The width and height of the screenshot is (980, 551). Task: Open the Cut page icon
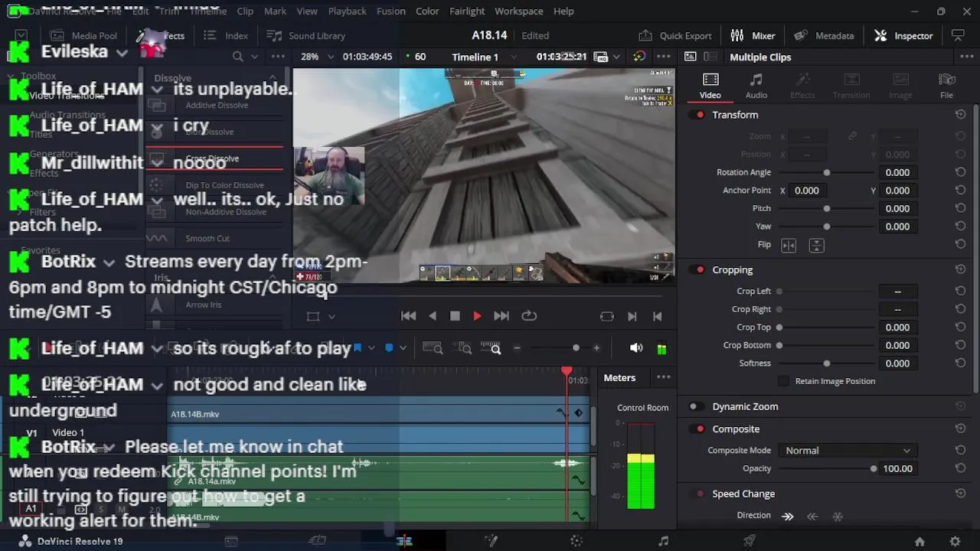[317, 541]
